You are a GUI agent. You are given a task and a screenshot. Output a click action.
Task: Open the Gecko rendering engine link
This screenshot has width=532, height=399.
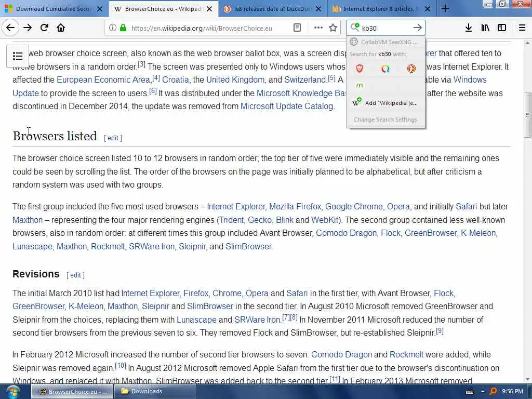point(260,220)
